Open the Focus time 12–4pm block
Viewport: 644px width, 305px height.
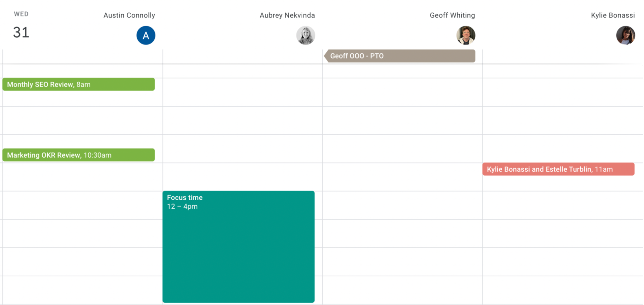click(x=238, y=247)
